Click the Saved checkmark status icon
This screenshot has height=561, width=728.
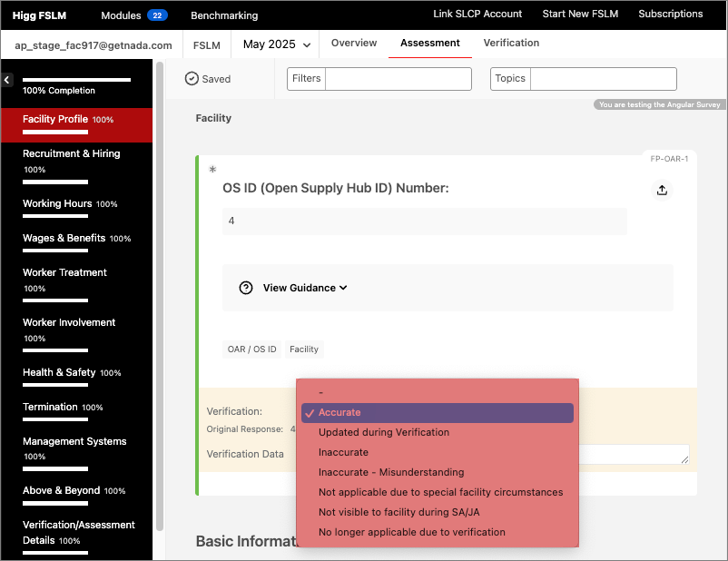pos(192,79)
